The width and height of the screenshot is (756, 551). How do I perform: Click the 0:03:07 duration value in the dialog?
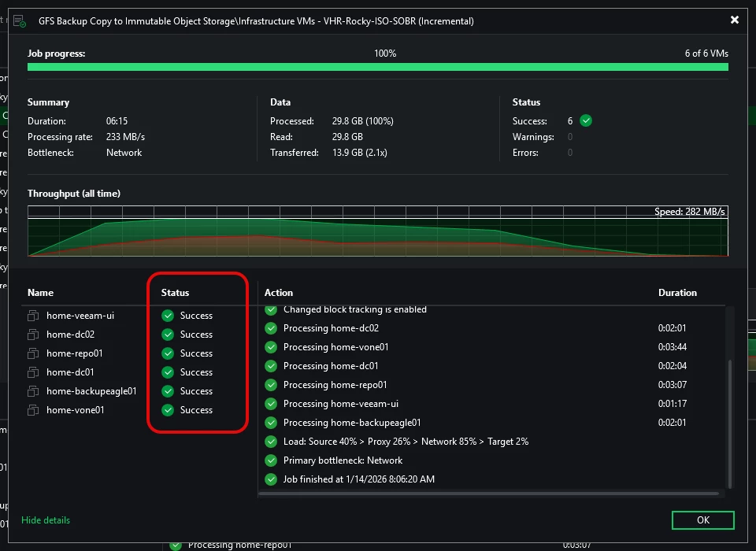pyautogui.click(x=672, y=385)
